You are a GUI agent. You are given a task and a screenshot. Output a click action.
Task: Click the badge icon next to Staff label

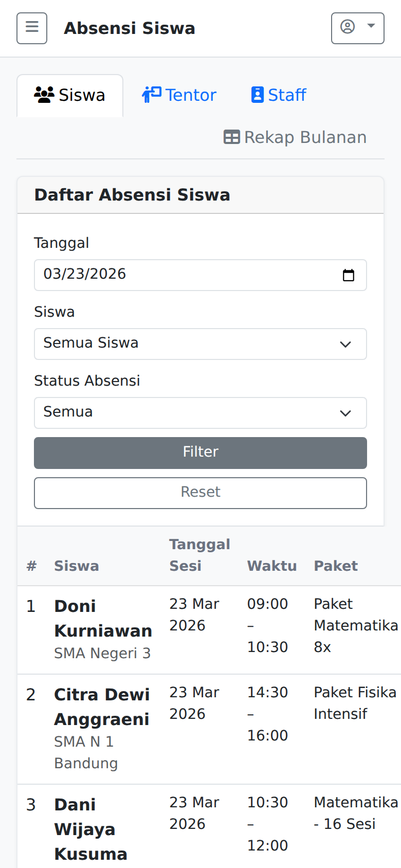pos(257,94)
